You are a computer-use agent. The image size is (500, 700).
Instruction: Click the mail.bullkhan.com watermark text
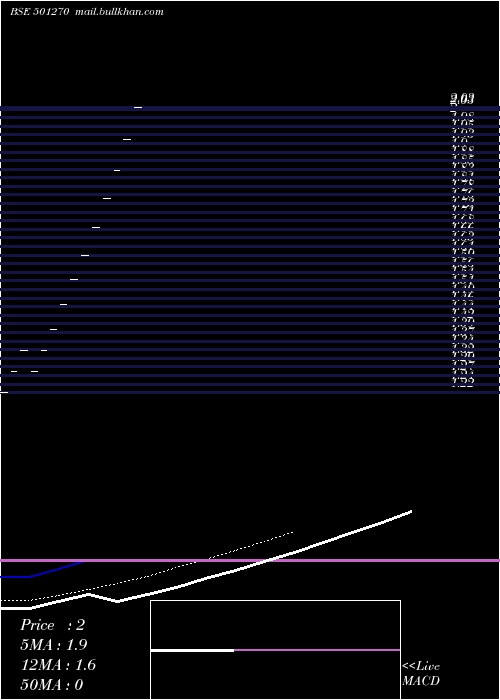click(x=119, y=12)
